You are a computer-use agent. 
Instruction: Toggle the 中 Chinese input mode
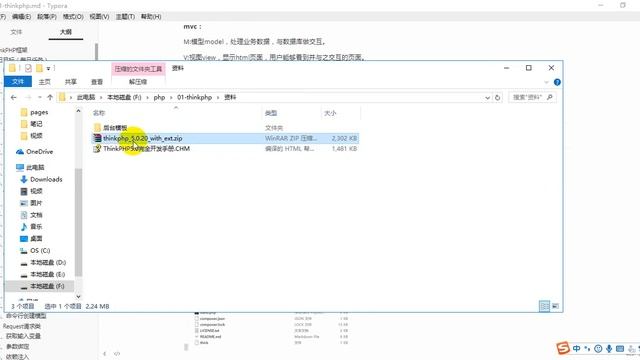click(x=576, y=348)
